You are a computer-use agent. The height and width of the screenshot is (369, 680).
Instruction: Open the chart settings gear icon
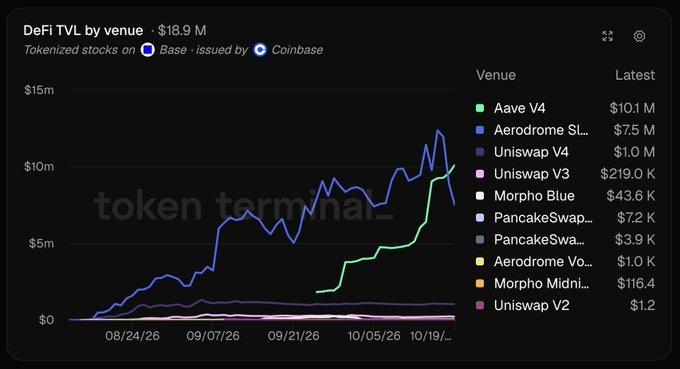click(x=639, y=36)
